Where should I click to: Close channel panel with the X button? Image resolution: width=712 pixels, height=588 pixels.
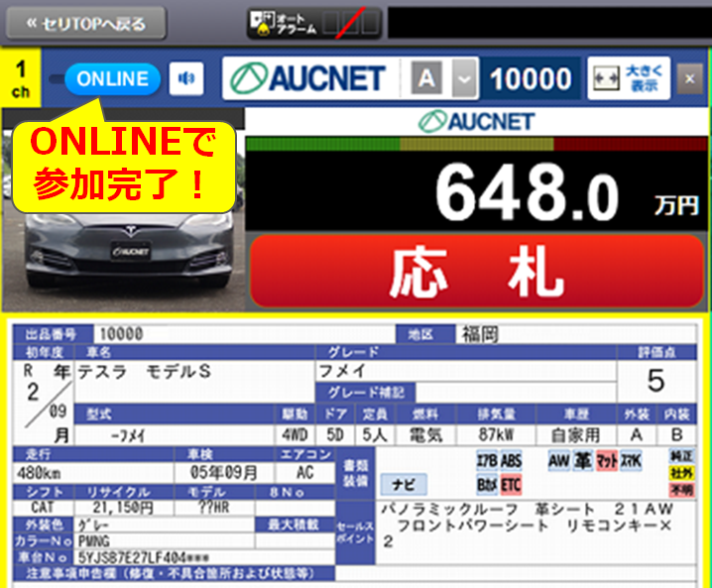pos(690,79)
